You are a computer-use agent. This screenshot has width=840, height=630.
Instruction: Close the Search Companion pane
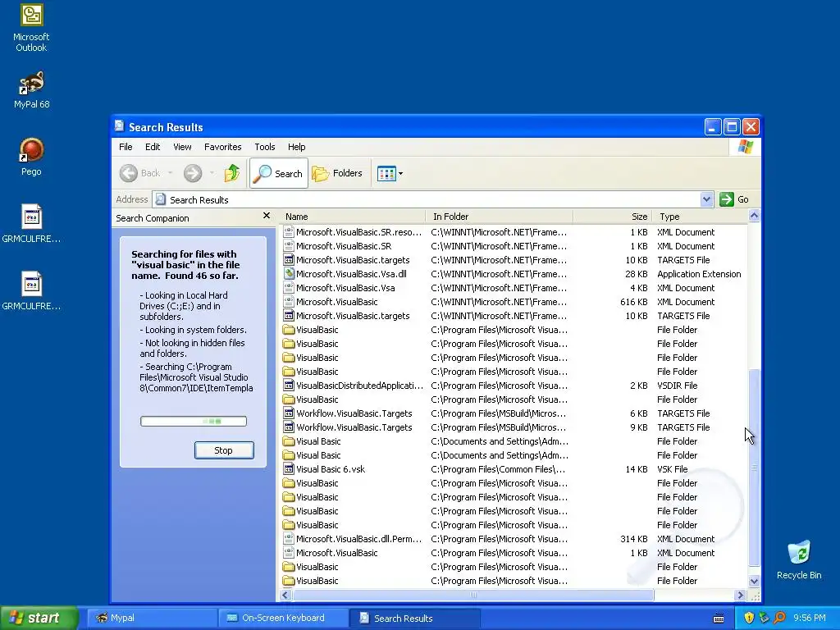pyautogui.click(x=267, y=216)
